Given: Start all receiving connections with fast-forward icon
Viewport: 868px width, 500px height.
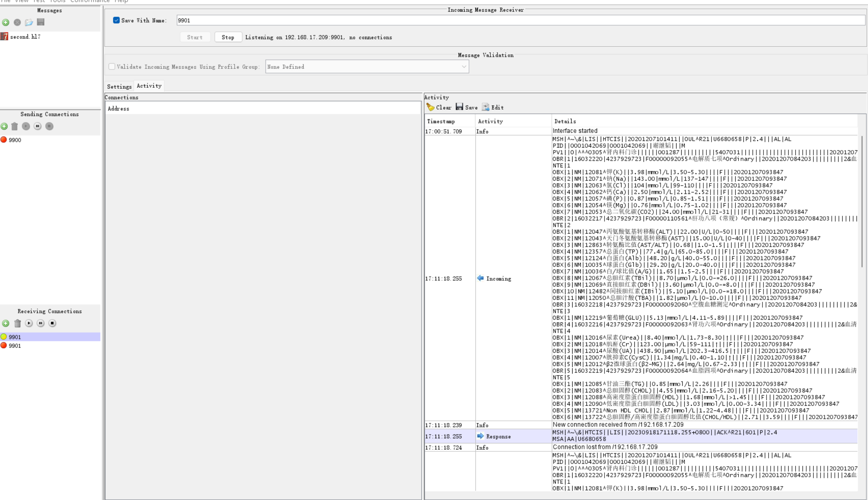Looking at the screenshot, I should 40,323.
